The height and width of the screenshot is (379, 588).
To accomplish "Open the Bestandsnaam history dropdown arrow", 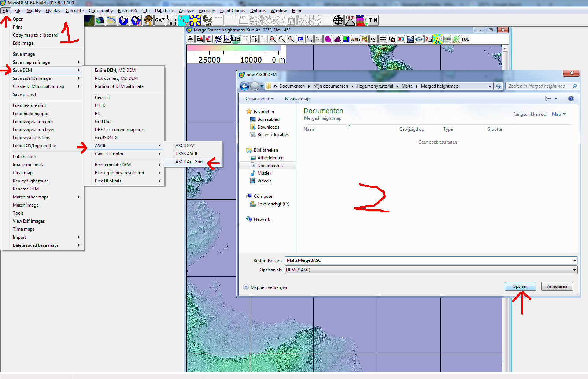I will [574, 260].
